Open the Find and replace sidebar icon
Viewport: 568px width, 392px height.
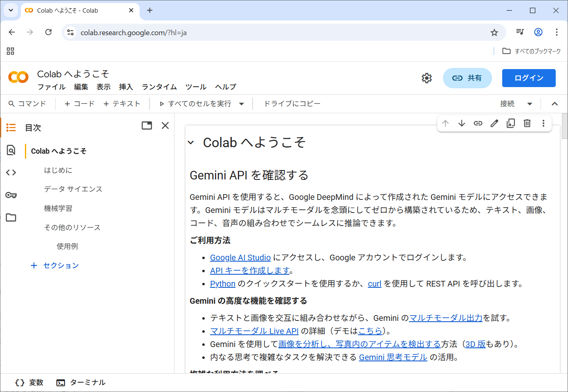tap(11, 150)
